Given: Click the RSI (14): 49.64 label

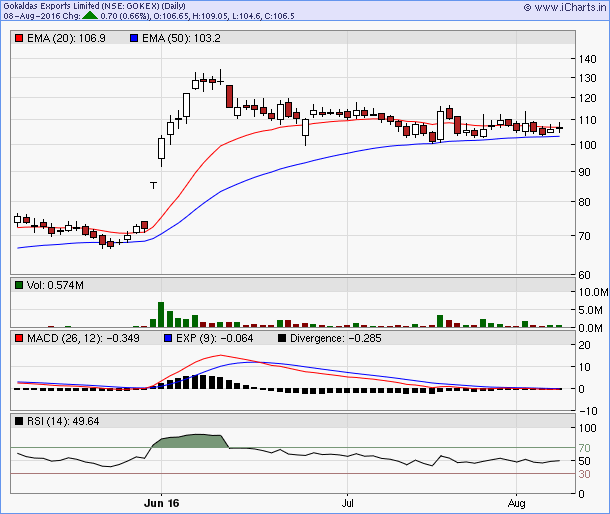Looking at the screenshot, I should coord(63,421).
